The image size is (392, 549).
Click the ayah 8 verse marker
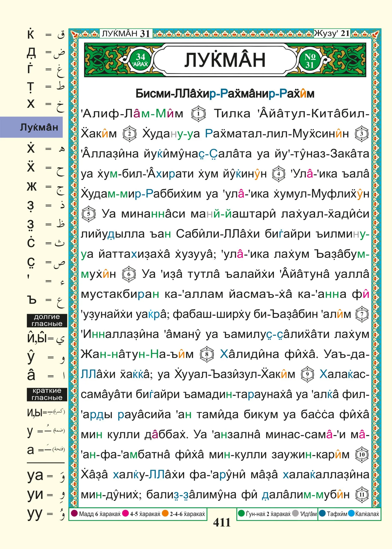click(207, 354)
